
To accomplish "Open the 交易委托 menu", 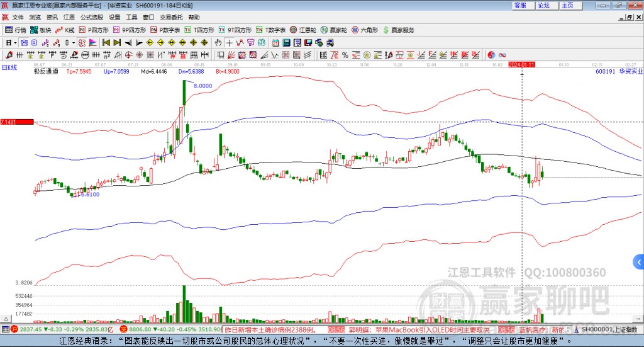I will click(x=171, y=17).
